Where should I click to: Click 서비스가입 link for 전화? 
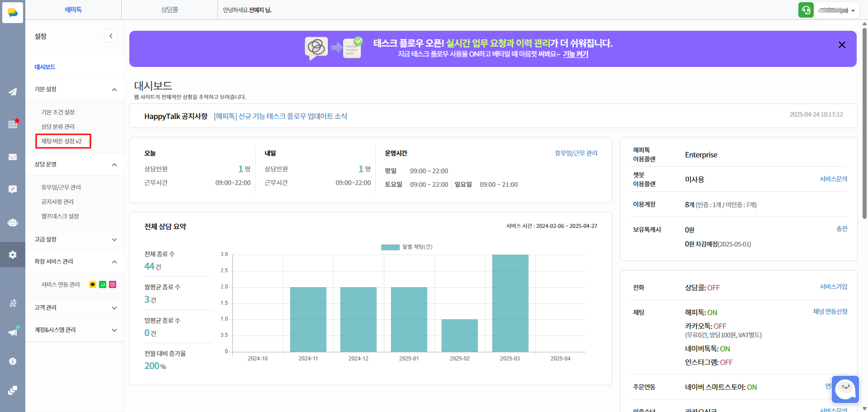point(834,287)
